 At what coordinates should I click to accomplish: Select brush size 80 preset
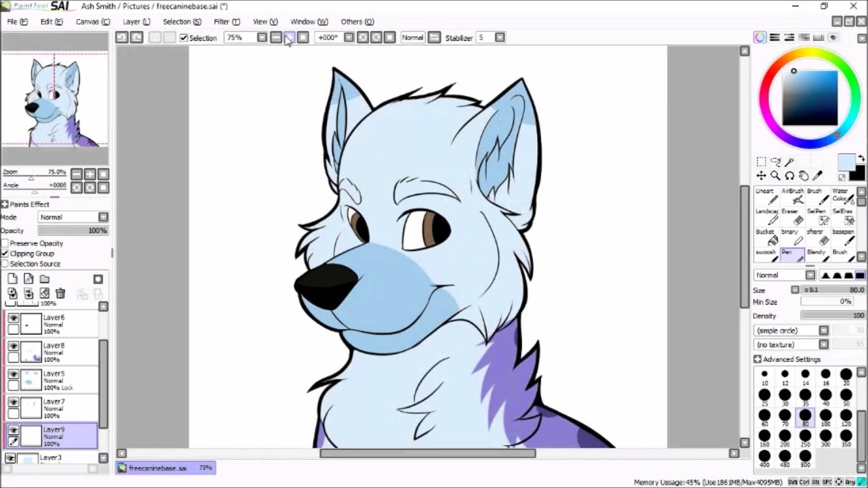[805, 418]
